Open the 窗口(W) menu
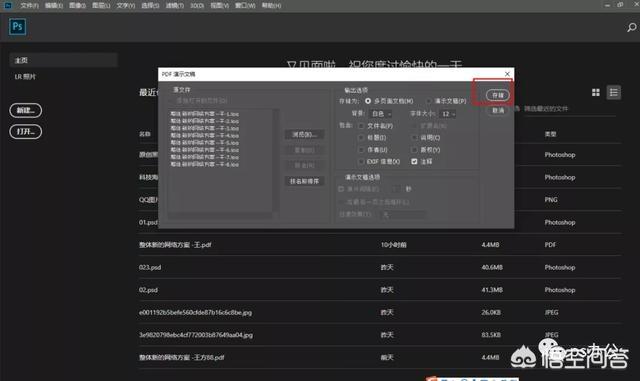Screen dimensions: 640x381 (x=245, y=6)
